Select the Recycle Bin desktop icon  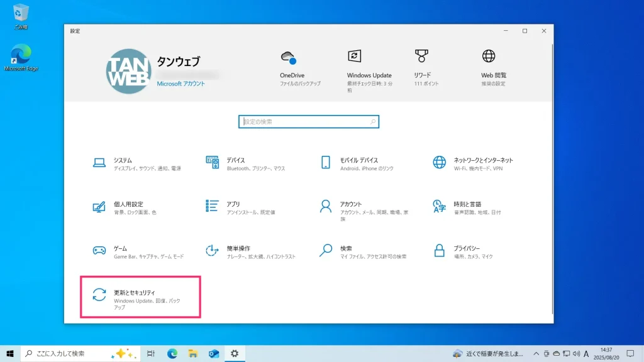coord(20,16)
